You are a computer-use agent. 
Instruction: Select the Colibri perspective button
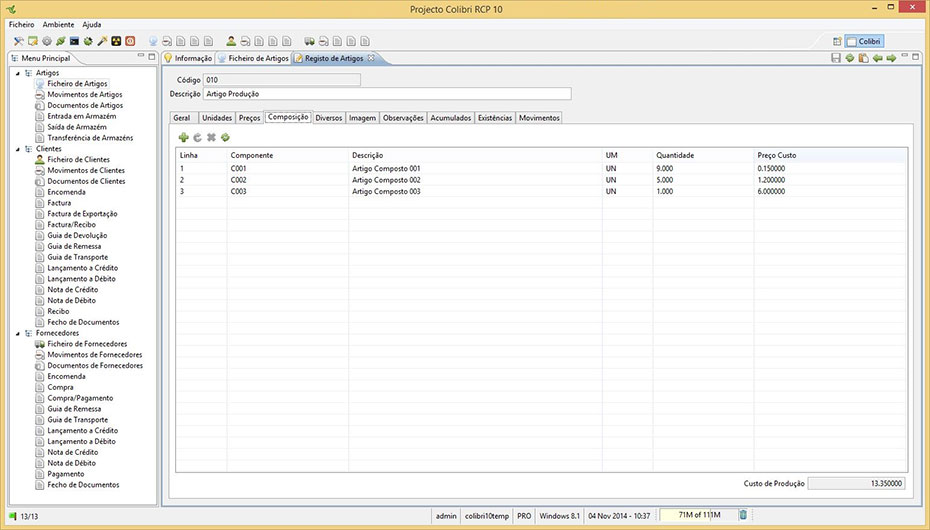click(x=864, y=41)
